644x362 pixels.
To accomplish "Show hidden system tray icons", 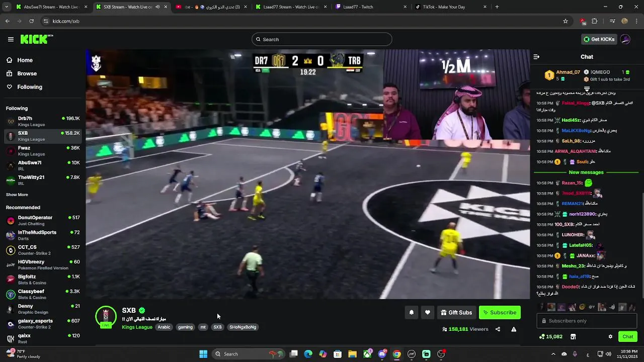I will [x=553, y=354].
